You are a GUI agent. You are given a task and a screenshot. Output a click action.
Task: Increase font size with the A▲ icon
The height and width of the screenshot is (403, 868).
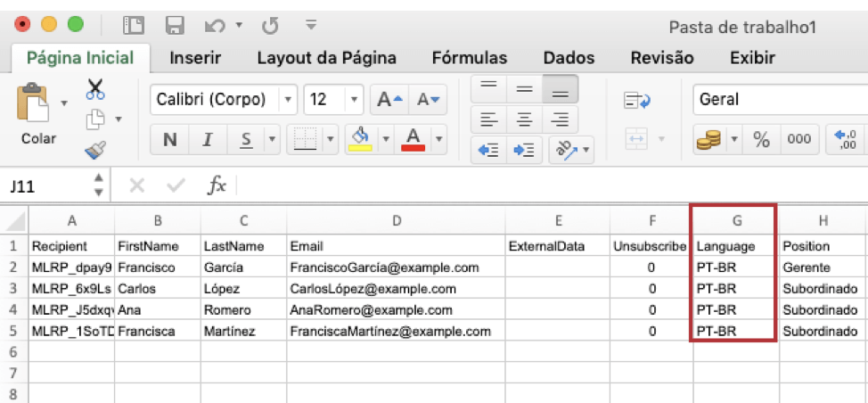pos(389,100)
